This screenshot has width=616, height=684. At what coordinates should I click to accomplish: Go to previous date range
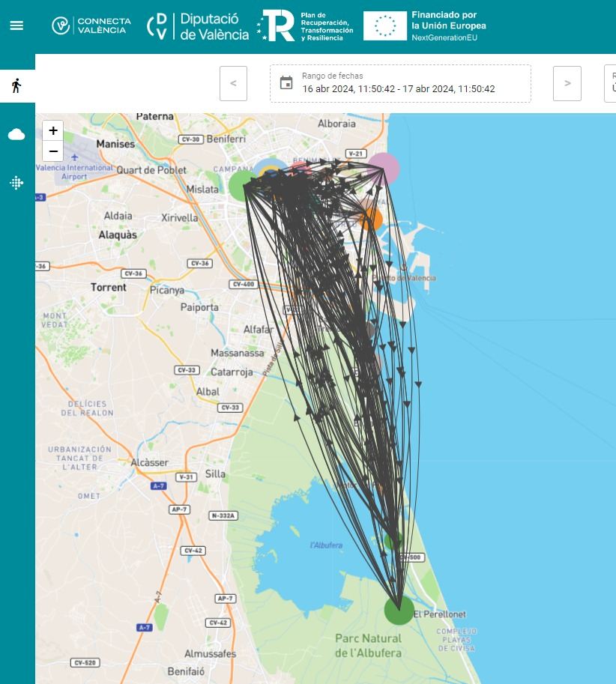coord(233,83)
